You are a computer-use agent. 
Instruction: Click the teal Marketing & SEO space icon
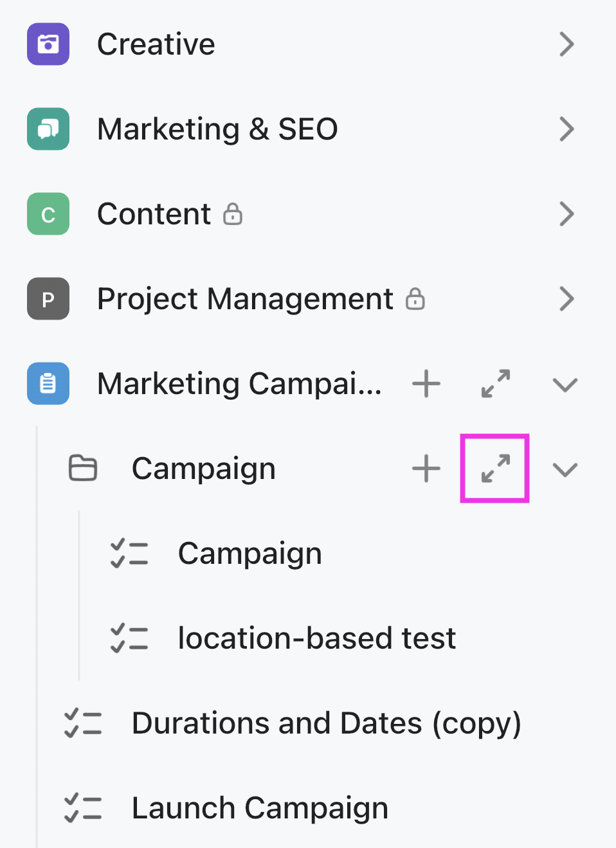pyautogui.click(x=48, y=129)
